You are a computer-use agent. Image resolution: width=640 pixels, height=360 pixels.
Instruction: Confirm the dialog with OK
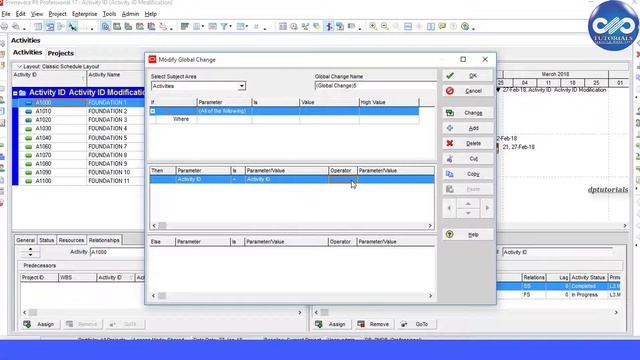(x=467, y=76)
